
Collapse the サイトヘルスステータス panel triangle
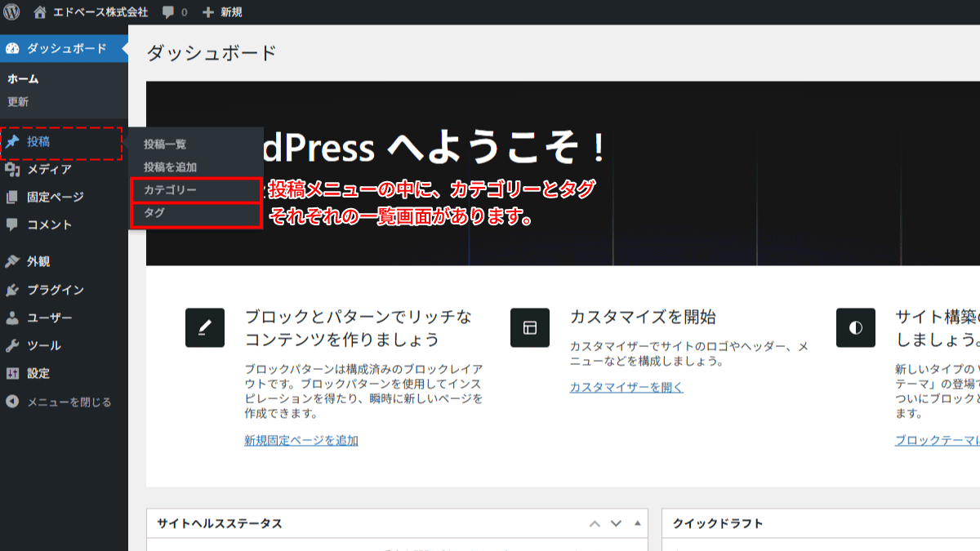point(639,523)
